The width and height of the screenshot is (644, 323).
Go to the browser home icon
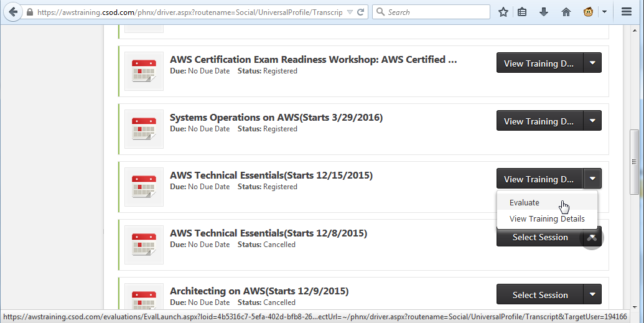pos(566,12)
